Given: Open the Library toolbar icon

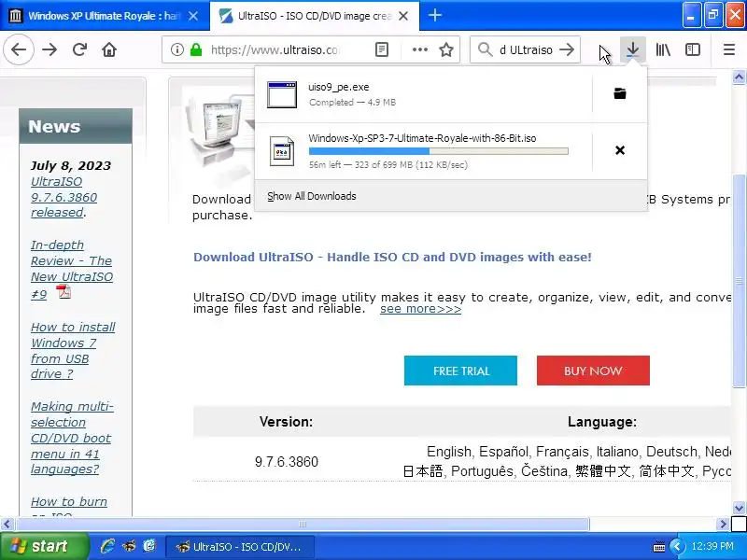Looking at the screenshot, I should coord(663,49).
